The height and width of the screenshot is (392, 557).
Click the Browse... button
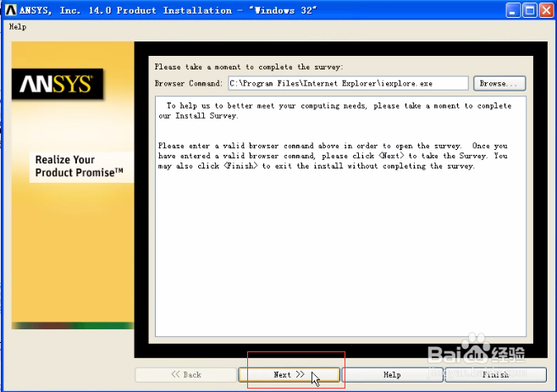click(499, 84)
